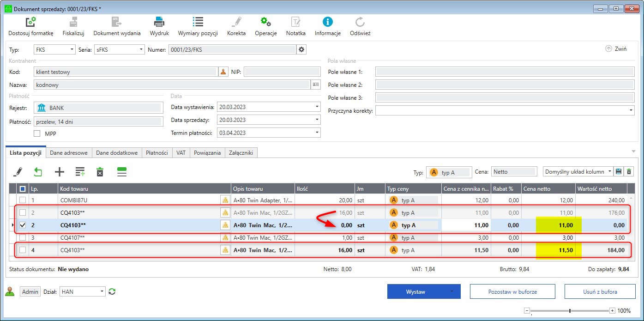Check the greyed row checkbox with value 176,00
The width and height of the screenshot is (644, 321).
(23, 212)
